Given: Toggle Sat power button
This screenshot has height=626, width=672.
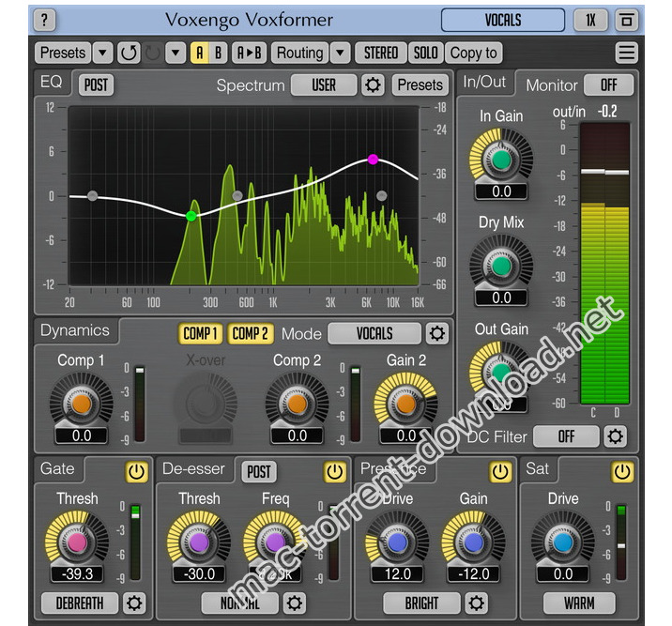Looking at the screenshot, I should [622, 472].
